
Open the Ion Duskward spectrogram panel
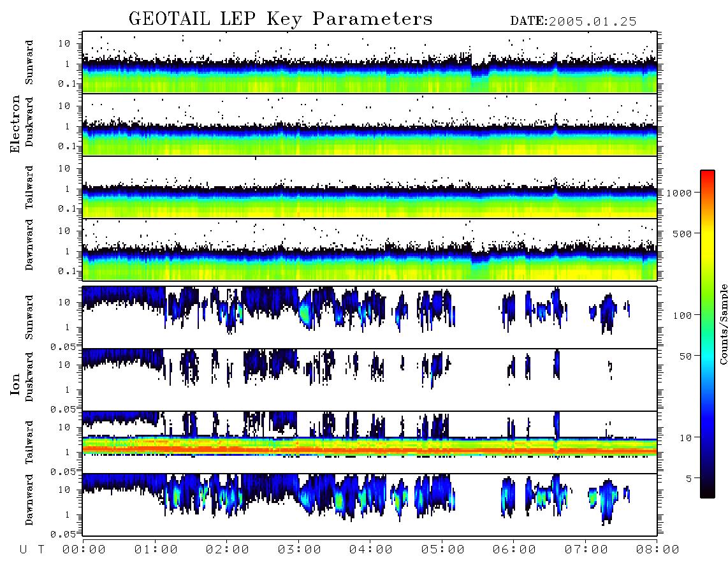pos(370,380)
